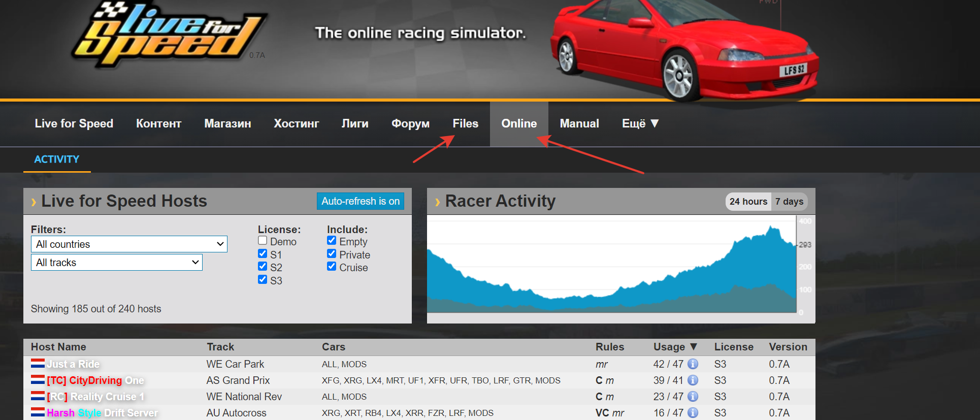Click the flag beside Harsh Style Drift Server
The height and width of the screenshot is (420, 980).
(x=38, y=412)
